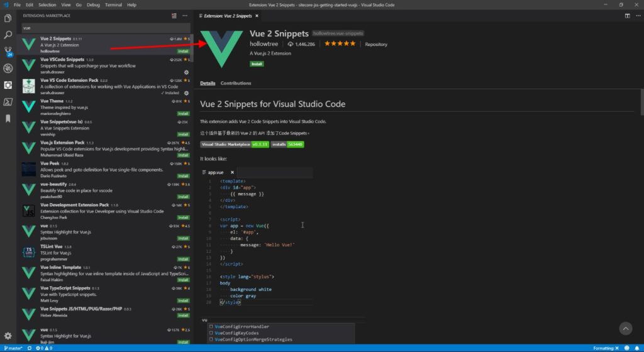Install Vue.js Extension Pack
644x352 pixels.
pos(183,155)
